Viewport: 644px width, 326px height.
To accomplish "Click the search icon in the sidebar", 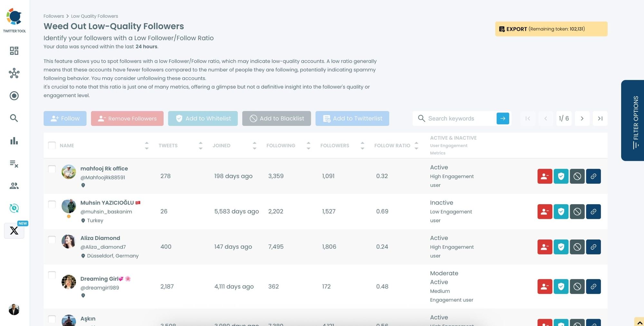I will tap(14, 118).
